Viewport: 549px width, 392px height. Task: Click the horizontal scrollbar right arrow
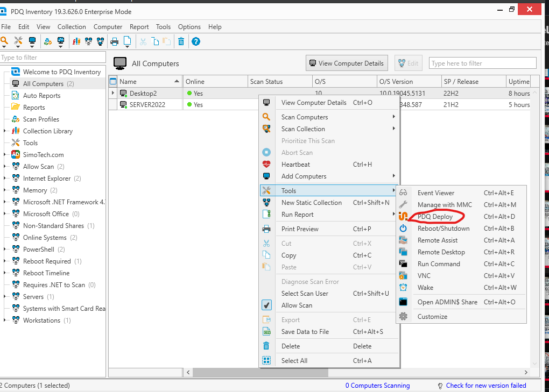[x=525, y=373]
